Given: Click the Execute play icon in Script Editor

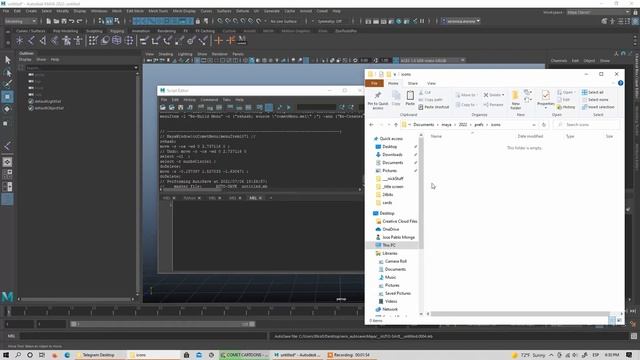Looking at the screenshot, I should click(289, 107).
